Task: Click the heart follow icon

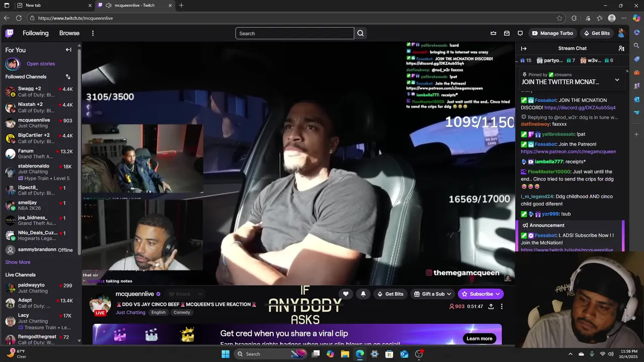Action: 346,294
